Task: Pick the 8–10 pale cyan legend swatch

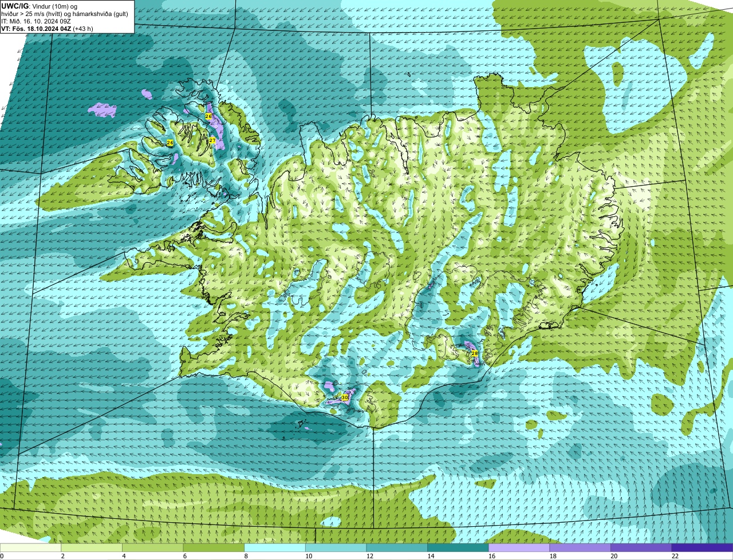Action: click(275, 547)
